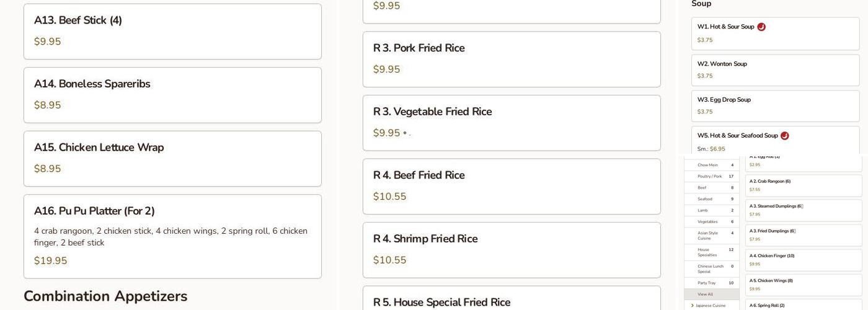Pick R 3. Pork Fried Rice
Viewport: 868px width, 310px height.
511,59
